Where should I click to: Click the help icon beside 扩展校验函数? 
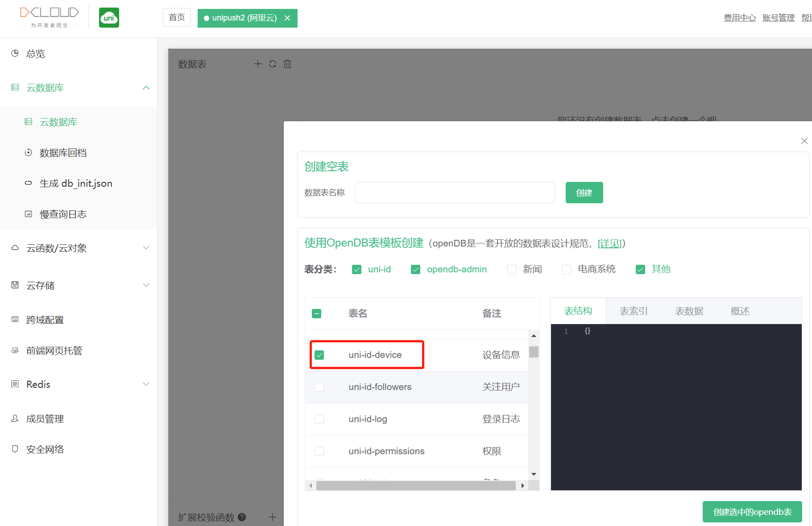pyautogui.click(x=242, y=517)
